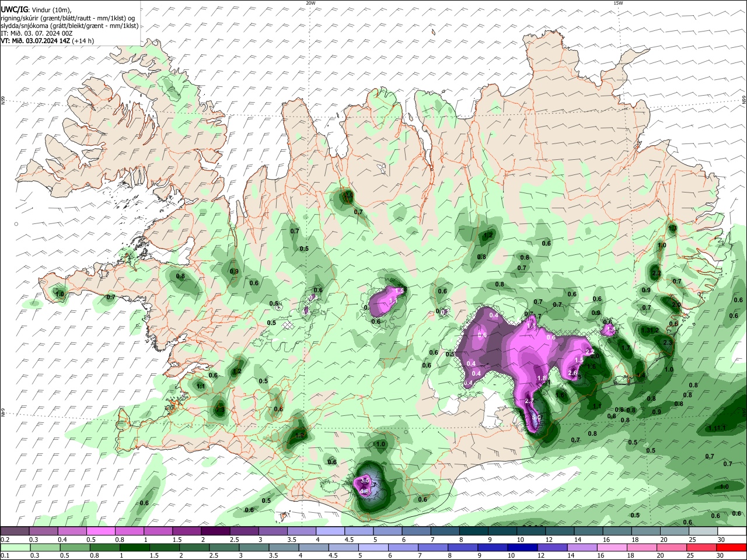Screen dimensions: 747x560
Task: Pick the bottom-row rain legend swatch labeled 7
Action: tap(432, 548)
